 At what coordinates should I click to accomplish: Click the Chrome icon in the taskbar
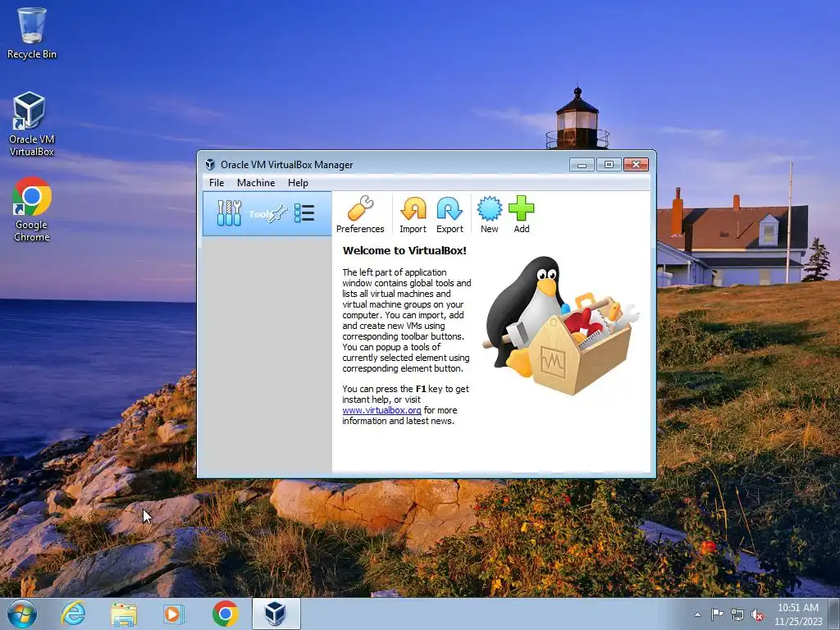pyautogui.click(x=225, y=614)
